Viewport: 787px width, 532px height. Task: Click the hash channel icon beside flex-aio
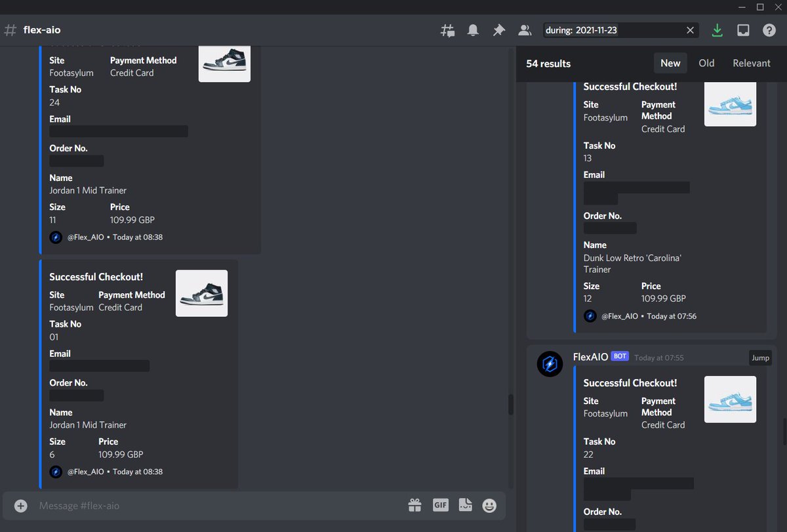coord(10,30)
